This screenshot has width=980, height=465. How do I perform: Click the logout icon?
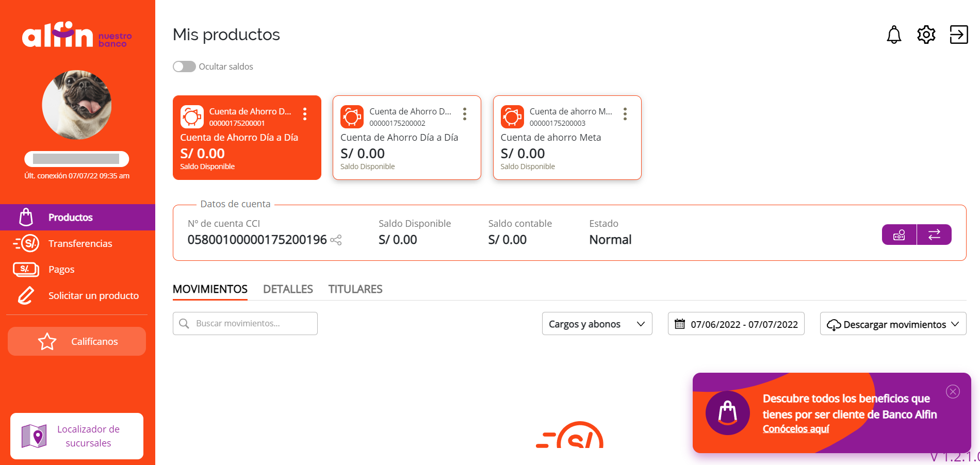pyautogui.click(x=958, y=35)
